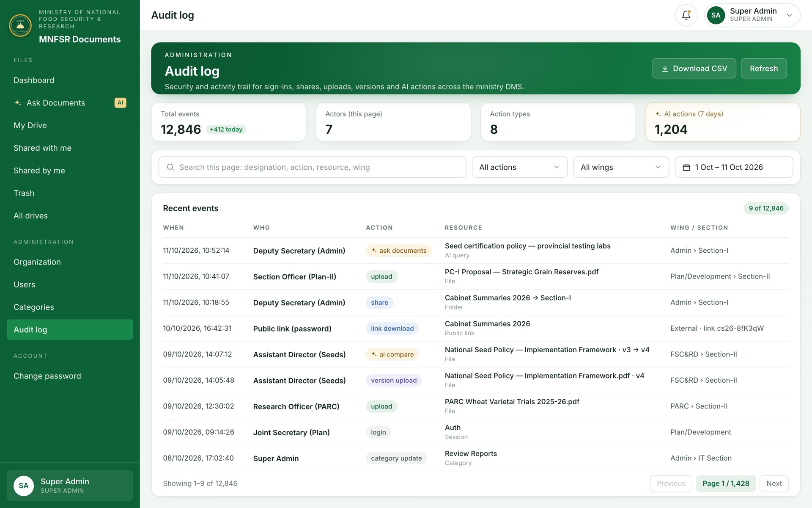Screen dimensions: 812x508
Task: Open Shared with me
Action: coord(70,148)
